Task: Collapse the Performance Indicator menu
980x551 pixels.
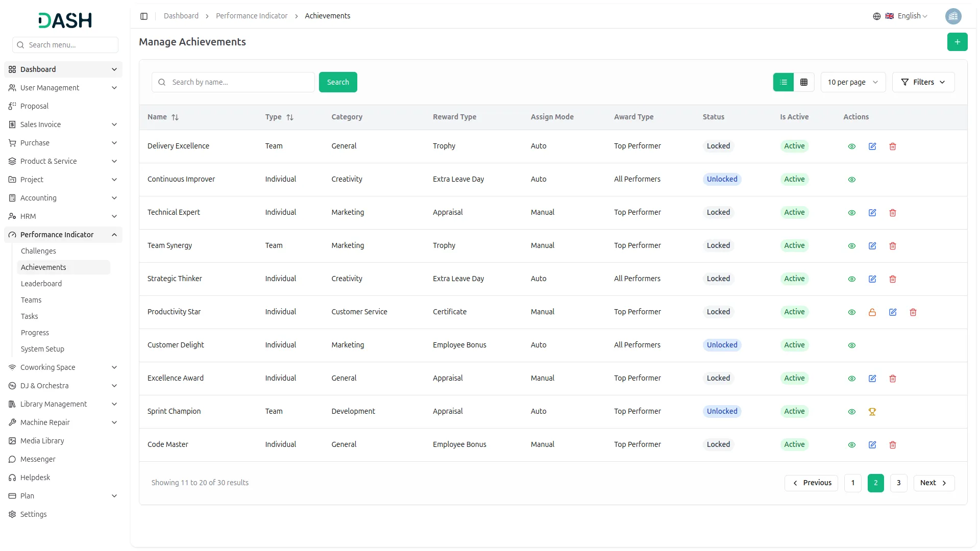Action: coord(114,235)
